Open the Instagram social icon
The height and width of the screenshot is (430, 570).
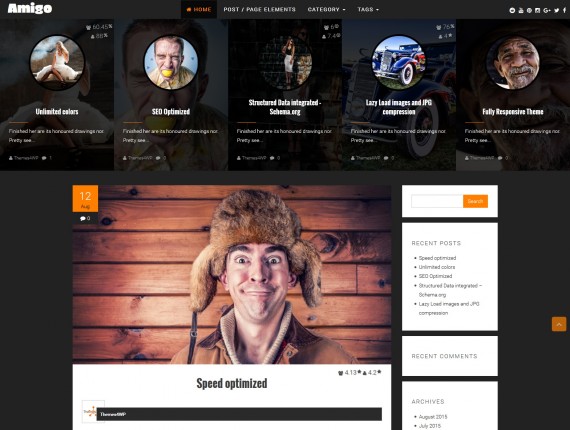coord(538,11)
